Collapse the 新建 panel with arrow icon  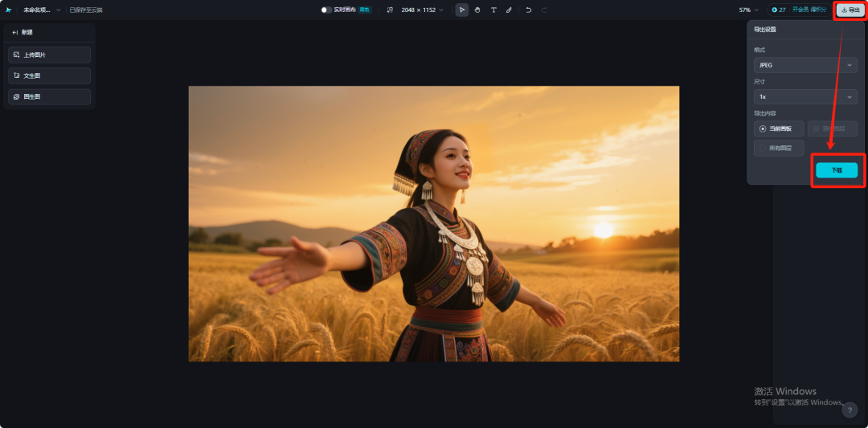(15, 32)
